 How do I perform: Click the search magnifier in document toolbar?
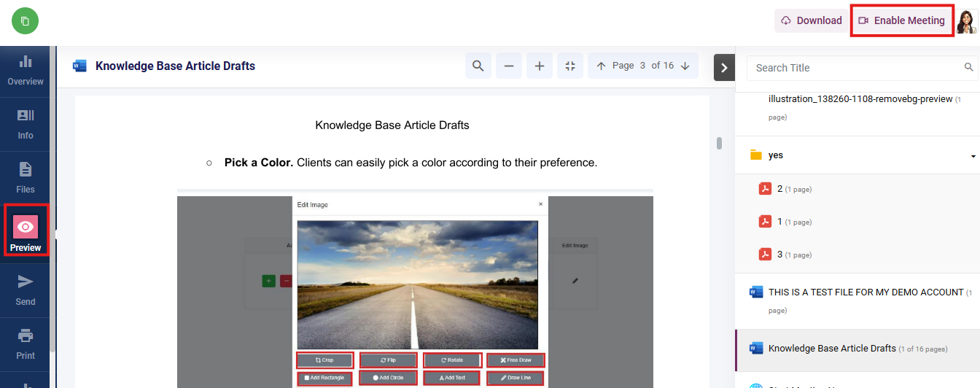click(478, 66)
